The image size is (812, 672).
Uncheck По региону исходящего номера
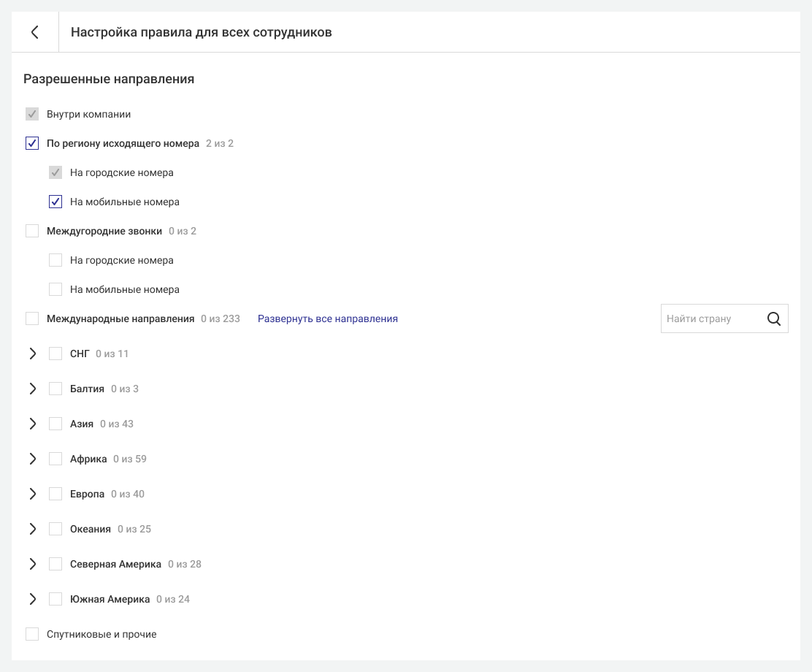[x=32, y=143]
